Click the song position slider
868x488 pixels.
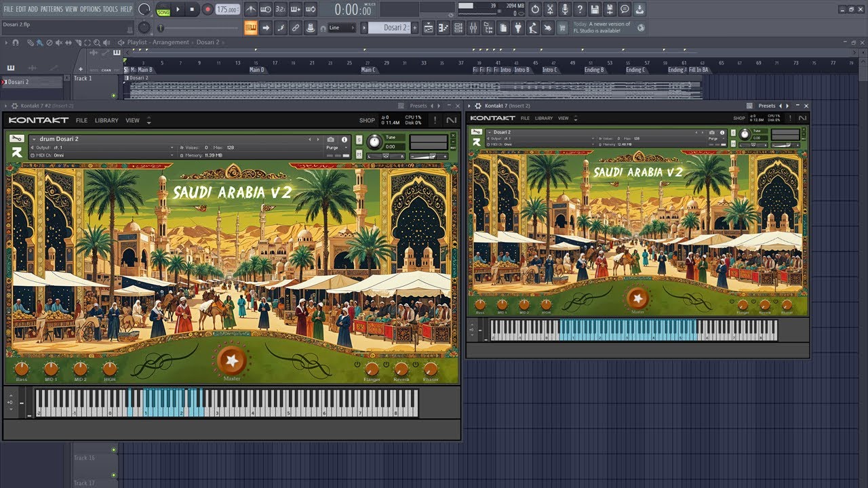pos(198,28)
